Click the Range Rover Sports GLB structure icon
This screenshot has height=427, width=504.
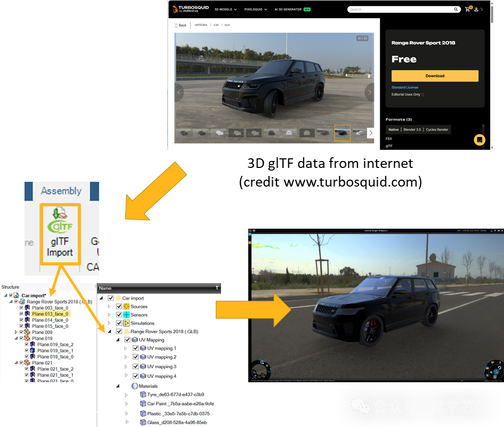(x=22, y=302)
